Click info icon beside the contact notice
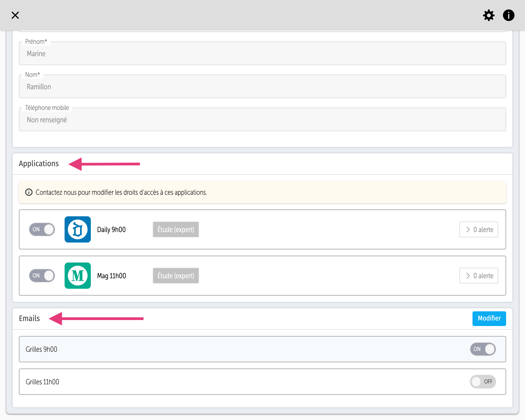Image resolution: width=525 pixels, height=420 pixels. 29,192
